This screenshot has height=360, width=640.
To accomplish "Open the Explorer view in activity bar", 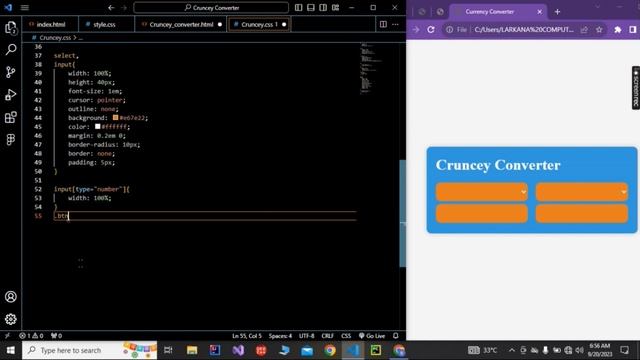I will click(x=11, y=27).
